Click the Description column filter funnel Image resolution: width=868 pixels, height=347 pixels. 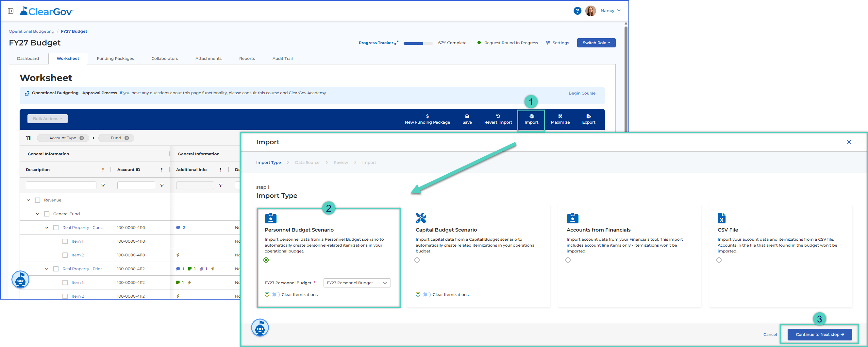(103, 185)
